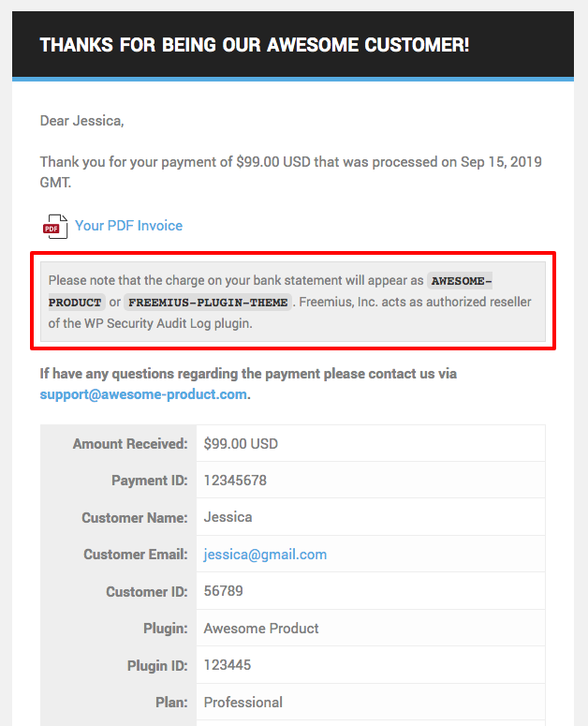Click the support@awesome-product.com email link
The width and height of the screenshot is (588, 726).
click(x=143, y=394)
